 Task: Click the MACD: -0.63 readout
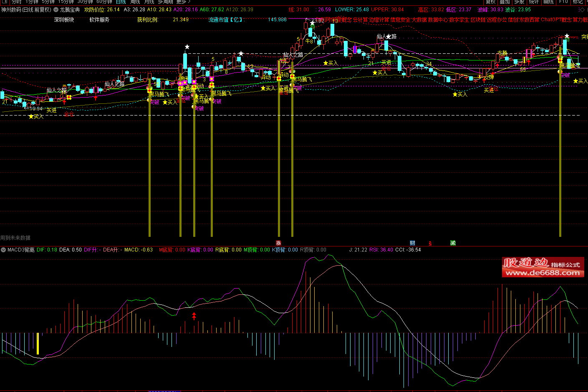tap(139, 250)
